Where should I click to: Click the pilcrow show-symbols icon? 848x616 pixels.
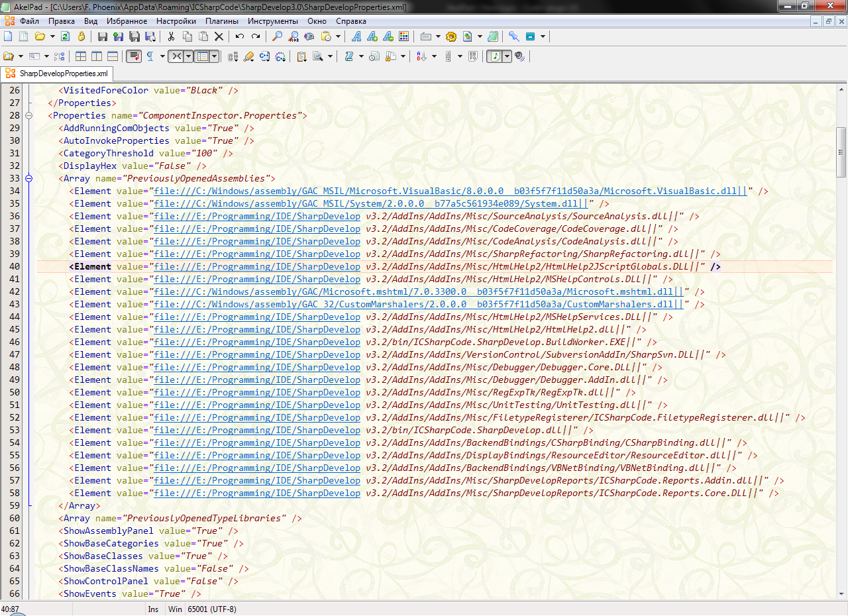point(150,56)
